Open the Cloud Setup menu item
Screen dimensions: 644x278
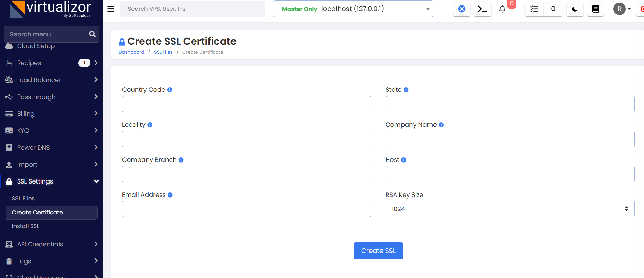[x=36, y=46]
